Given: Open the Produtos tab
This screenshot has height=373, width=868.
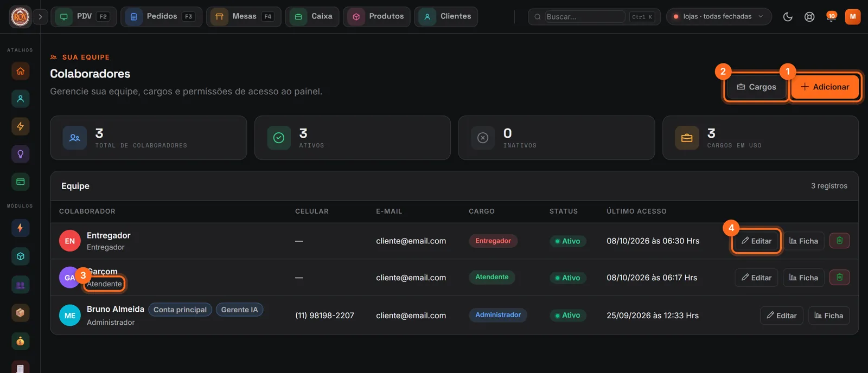Looking at the screenshot, I should click(376, 17).
